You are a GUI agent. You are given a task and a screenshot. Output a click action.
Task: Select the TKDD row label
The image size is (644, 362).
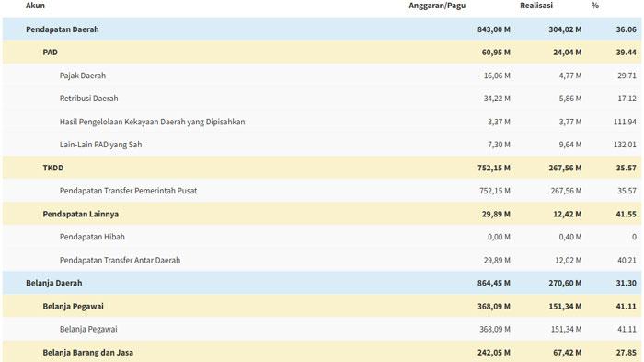[53, 168]
